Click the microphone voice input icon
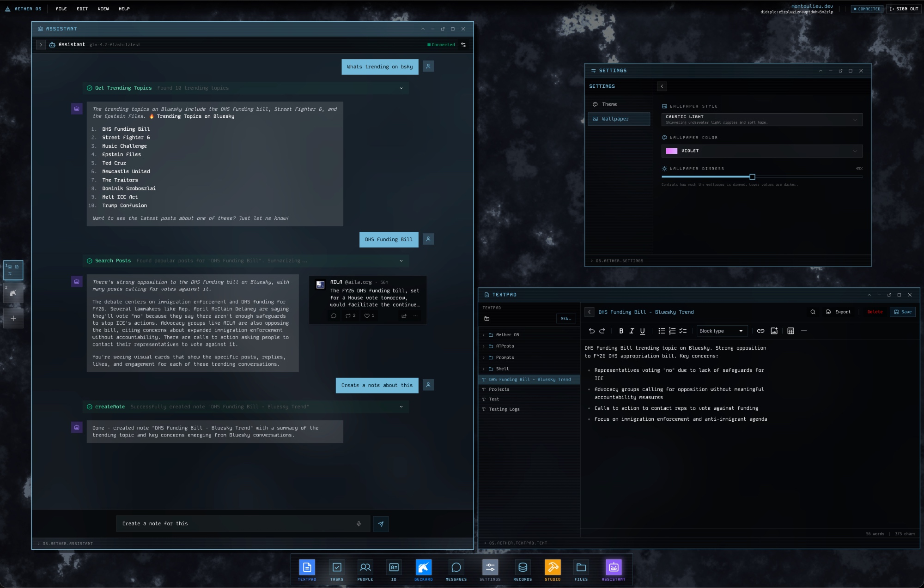 [359, 524]
